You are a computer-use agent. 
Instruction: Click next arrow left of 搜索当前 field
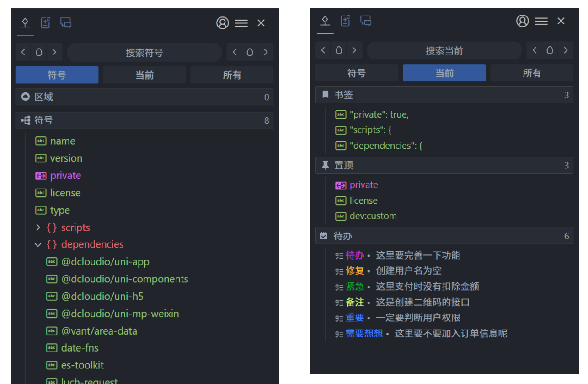pyautogui.click(x=354, y=50)
